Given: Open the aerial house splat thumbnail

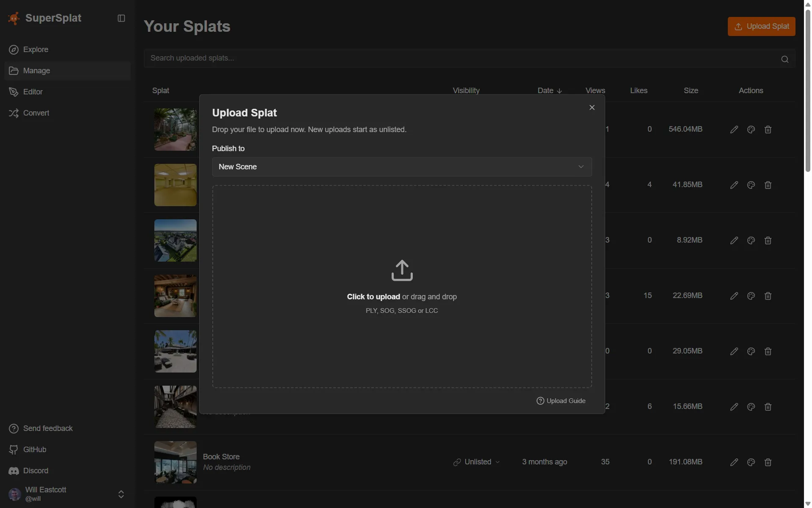Looking at the screenshot, I should 176,240.
